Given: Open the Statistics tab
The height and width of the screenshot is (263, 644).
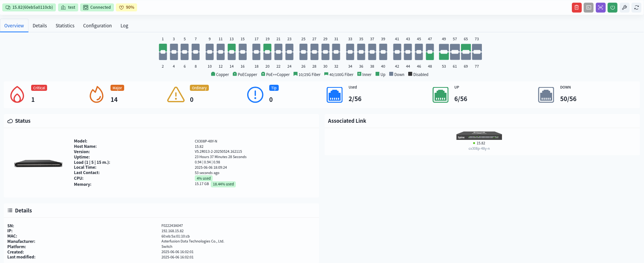Looking at the screenshot, I should pos(65,26).
